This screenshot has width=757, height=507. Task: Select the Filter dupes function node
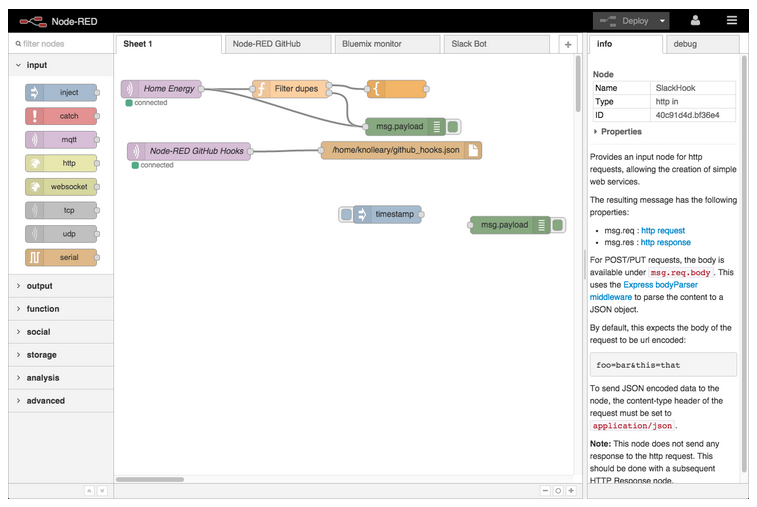click(x=290, y=89)
